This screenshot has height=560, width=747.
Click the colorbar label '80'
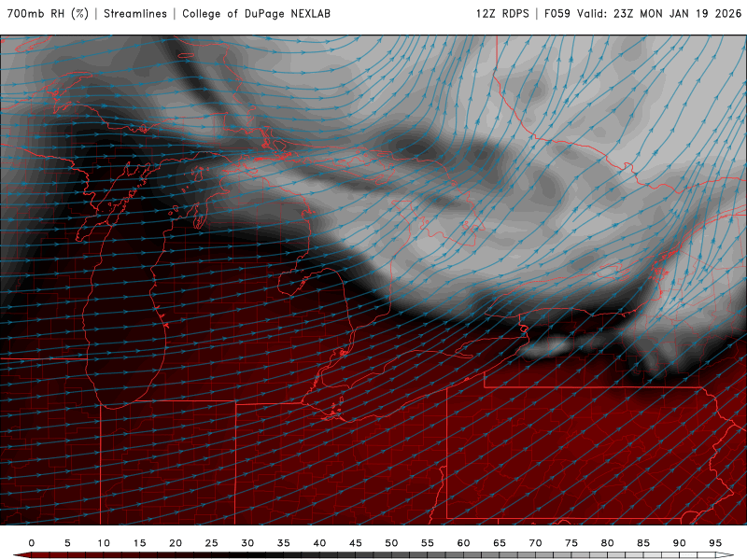pos(608,543)
